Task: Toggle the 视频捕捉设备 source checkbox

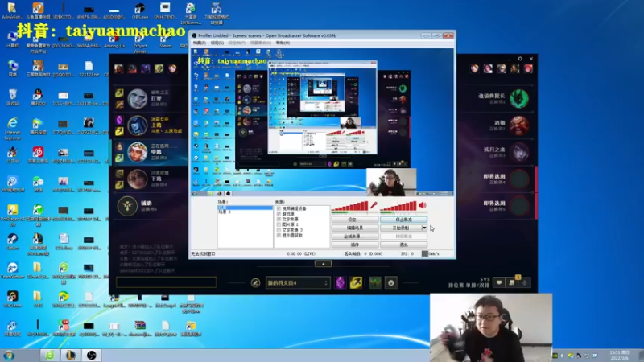Action: point(279,208)
